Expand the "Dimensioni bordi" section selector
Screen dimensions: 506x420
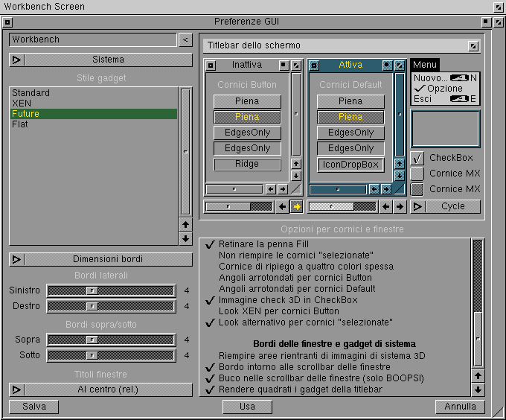tap(101, 259)
